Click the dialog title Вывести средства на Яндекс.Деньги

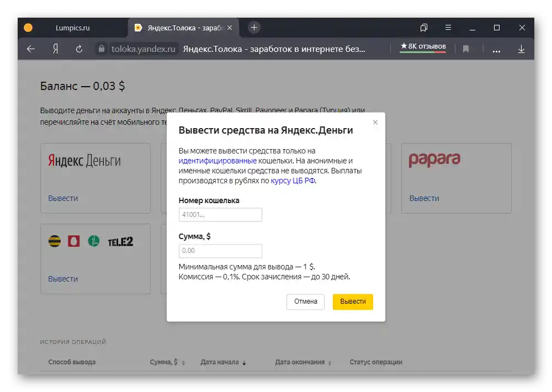pyautogui.click(x=266, y=130)
